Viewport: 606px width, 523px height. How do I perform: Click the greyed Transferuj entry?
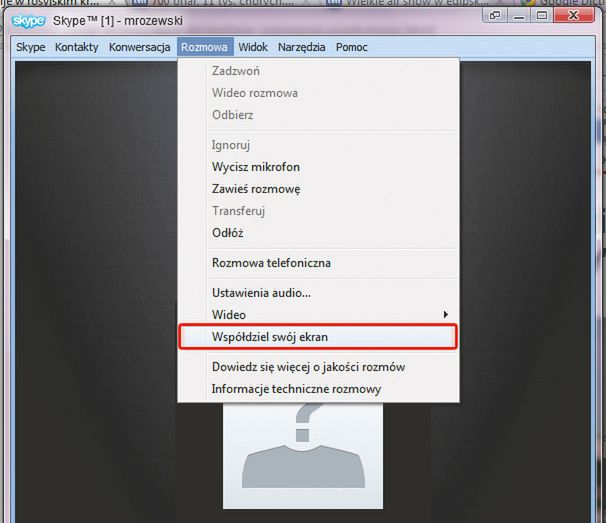point(318,211)
